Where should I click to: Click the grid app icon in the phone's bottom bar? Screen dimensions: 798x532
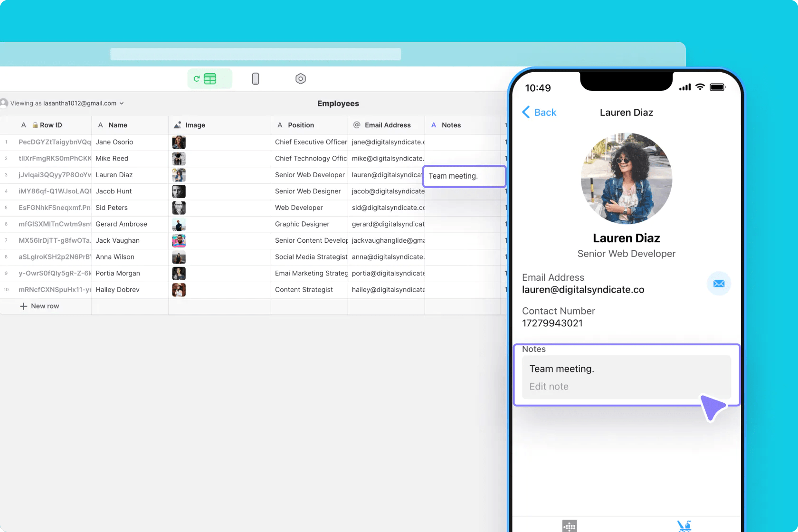pos(569,526)
